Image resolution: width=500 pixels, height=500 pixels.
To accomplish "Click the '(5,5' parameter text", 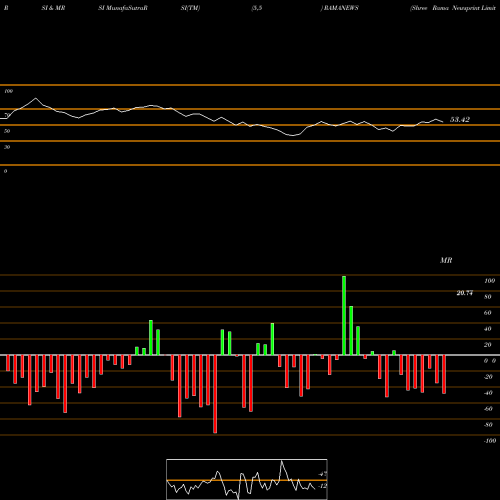I will click(257, 8).
